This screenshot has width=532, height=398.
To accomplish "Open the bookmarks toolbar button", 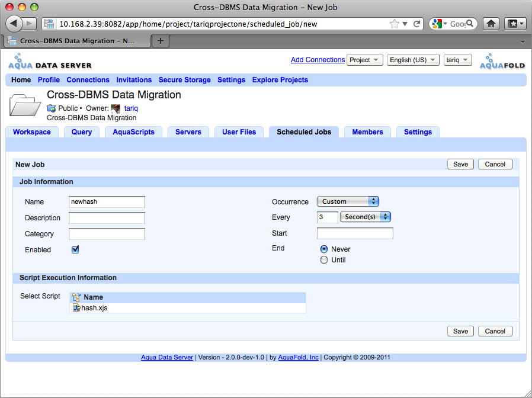I will pyautogui.click(x=515, y=24).
